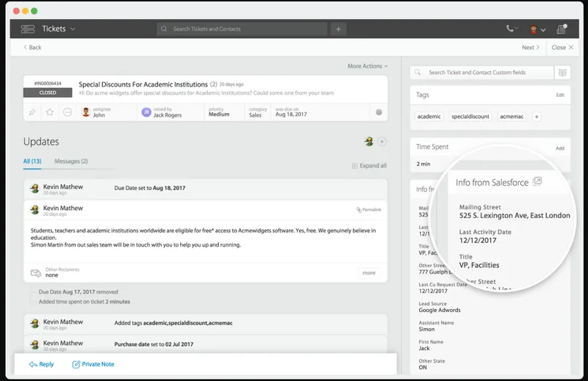The height and width of the screenshot is (381, 588).
Task: Click the Other State ON value
Action: pos(423,368)
